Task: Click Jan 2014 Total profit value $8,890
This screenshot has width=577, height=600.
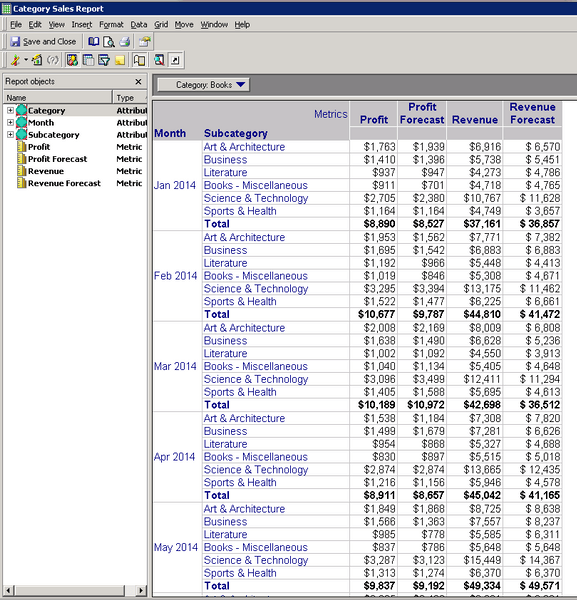Action: pos(379,224)
